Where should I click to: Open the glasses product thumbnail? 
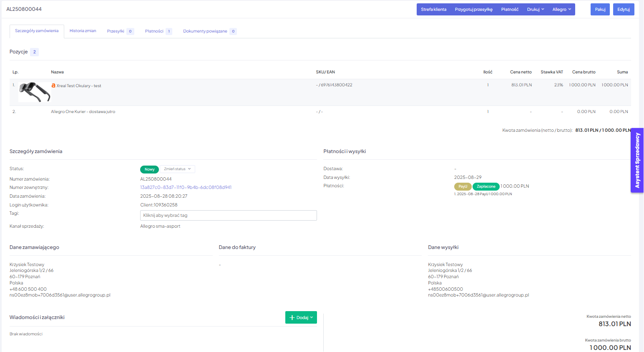tap(34, 92)
